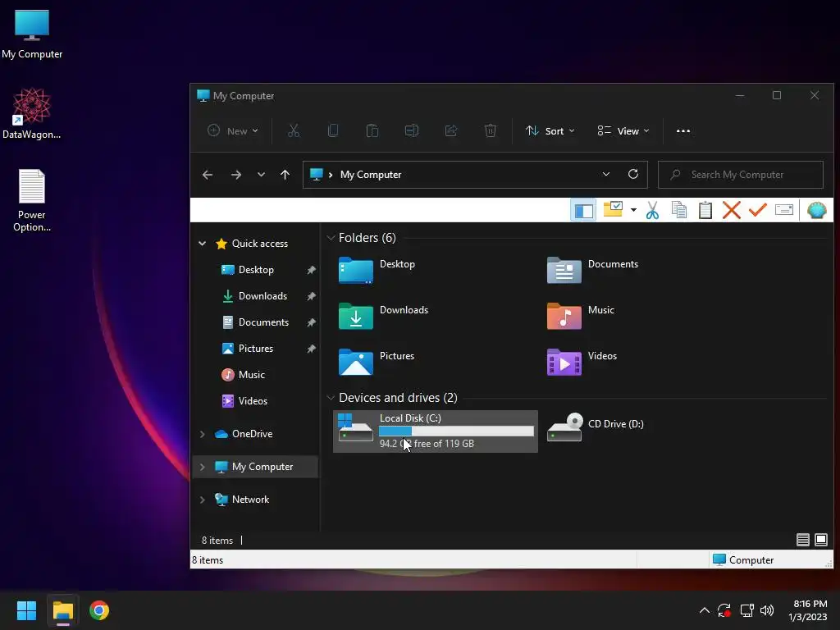Expand the OneDrive tree node
Screen dimensions: 840x630
coord(202,434)
